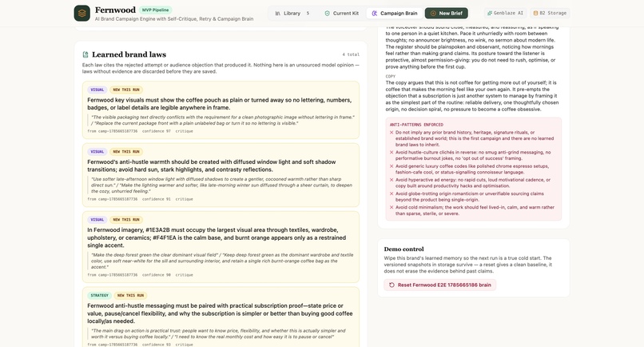Select the Campaign Brain tab
Viewport: 644px width, 347px height.
pyautogui.click(x=395, y=13)
